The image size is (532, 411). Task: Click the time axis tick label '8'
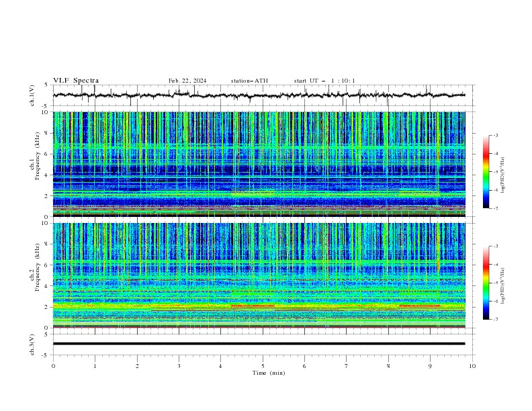388,366
